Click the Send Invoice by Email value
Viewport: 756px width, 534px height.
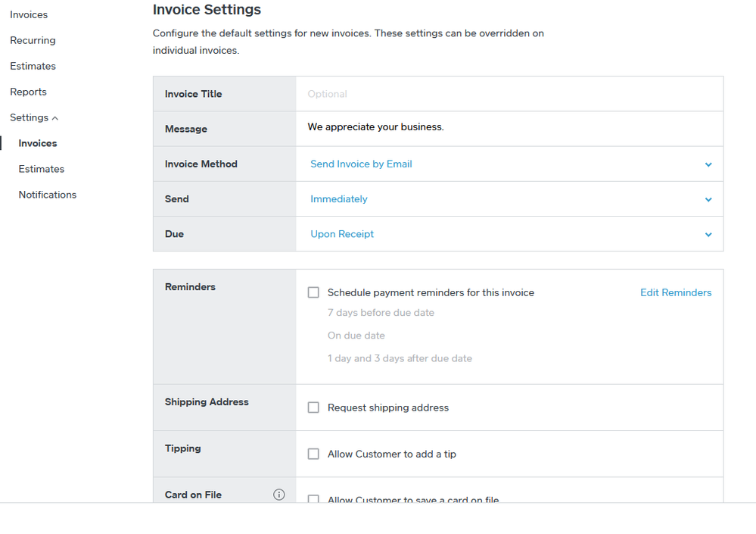tap(361, 164)
